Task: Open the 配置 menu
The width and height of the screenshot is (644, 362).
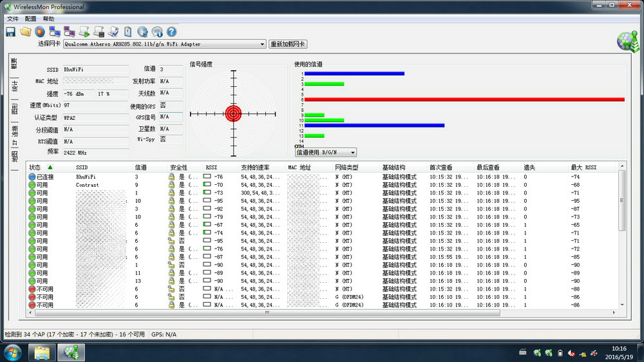Action: 30,19
